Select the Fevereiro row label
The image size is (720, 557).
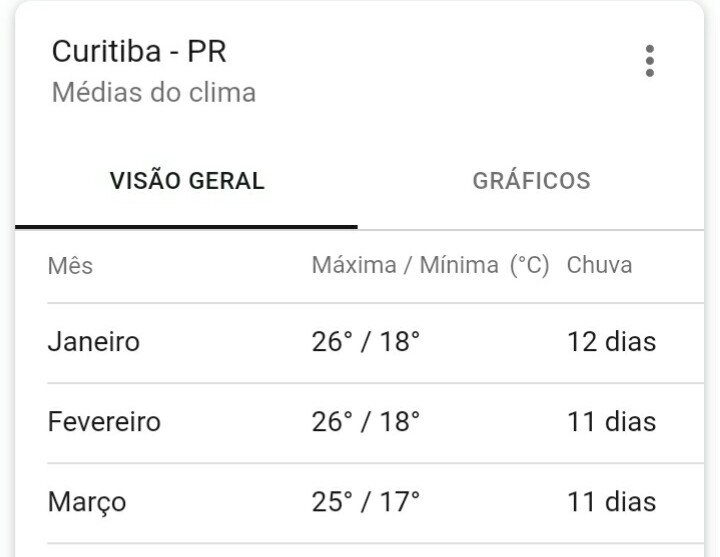tap(104, 422)
